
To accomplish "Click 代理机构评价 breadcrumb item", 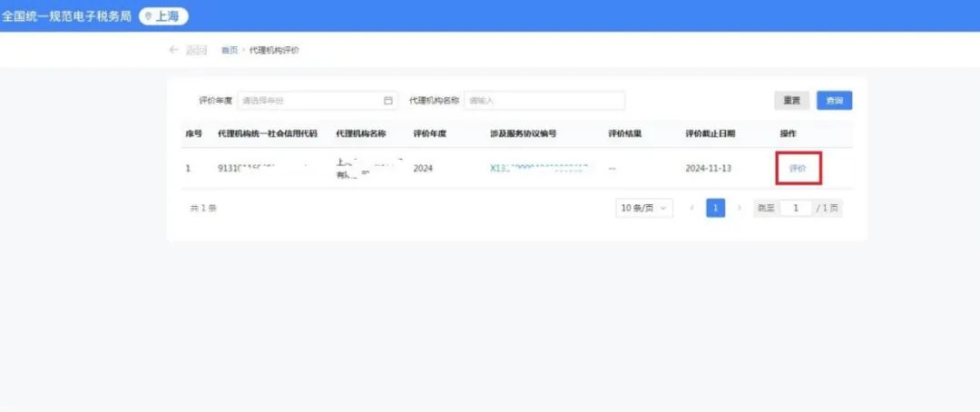I will pyautogui.click(x=274, y=50).
